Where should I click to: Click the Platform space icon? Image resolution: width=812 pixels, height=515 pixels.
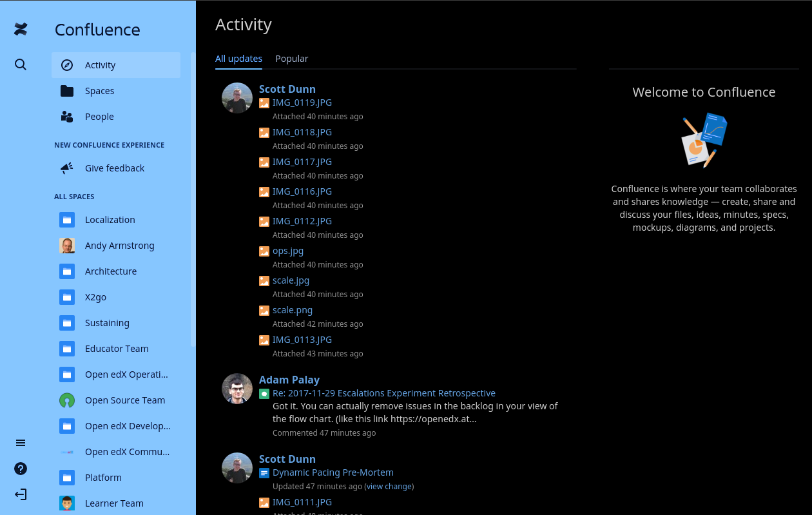[67, 478]
